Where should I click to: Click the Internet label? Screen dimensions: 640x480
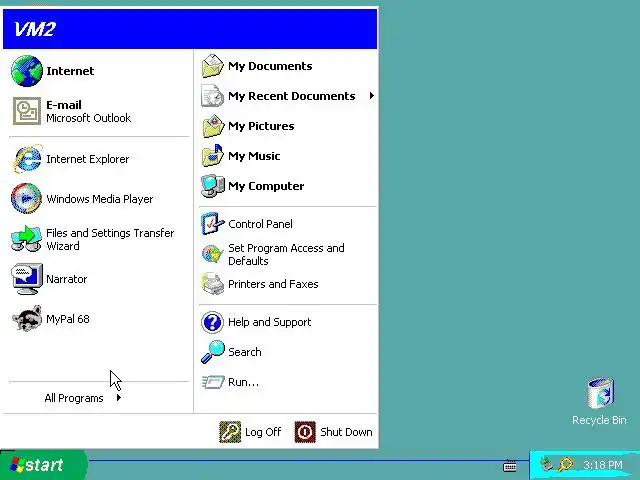(x=70, y=71)
